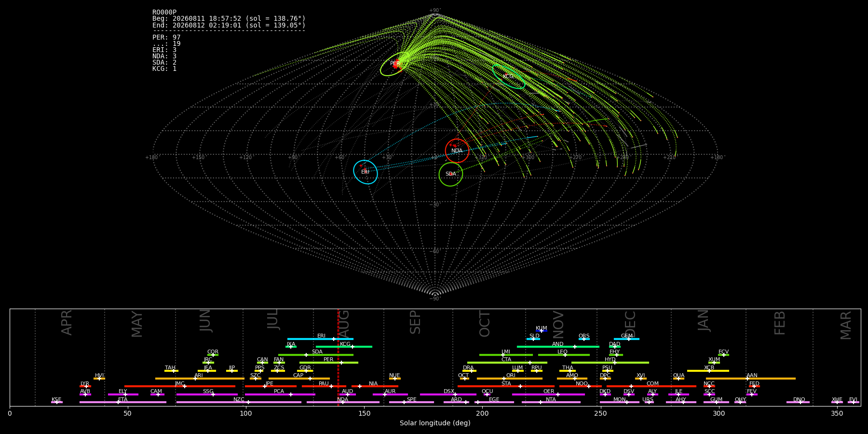
Task: Click the PAU shower bar
Action: 324,386
